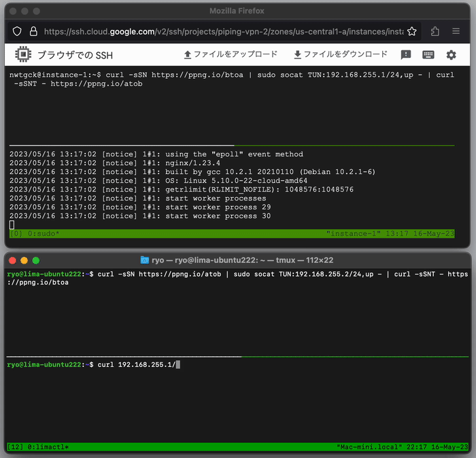The width and height of the screenshot is (476, 458).
Task: Click the 'curl 192.168.255.1/' command line
Action: click(x=94, y=365)
